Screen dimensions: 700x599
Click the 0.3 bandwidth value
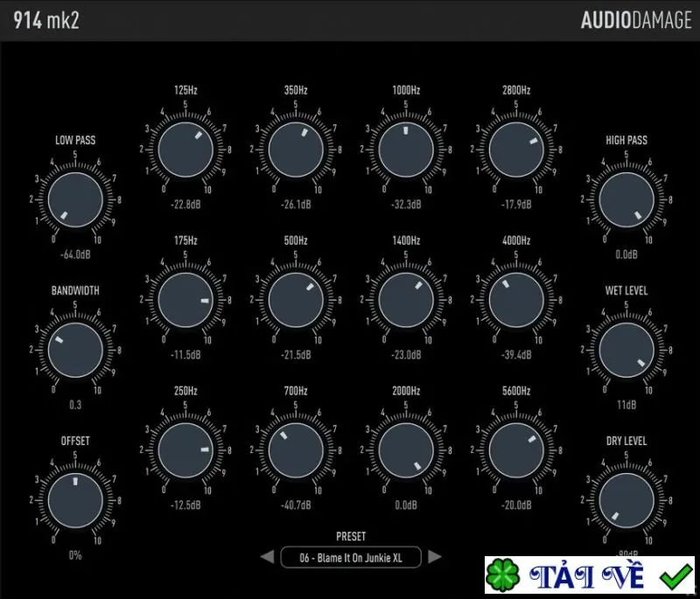pos(75,405)
